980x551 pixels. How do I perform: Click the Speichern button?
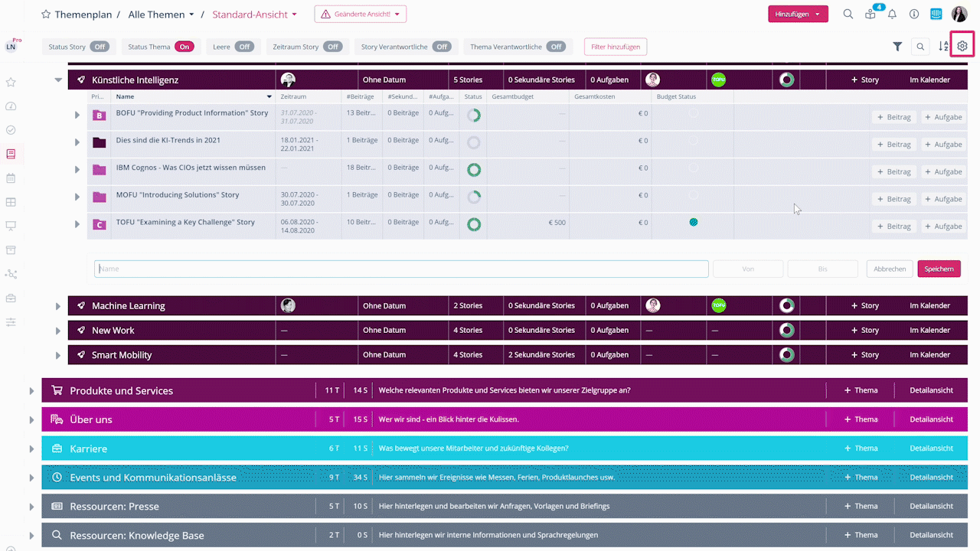coord(939,269)
